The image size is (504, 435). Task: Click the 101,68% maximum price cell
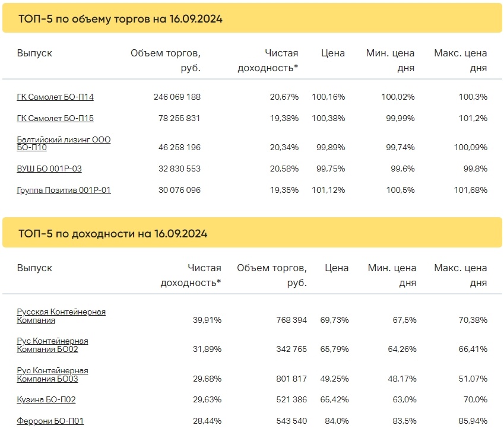(471, 190)
